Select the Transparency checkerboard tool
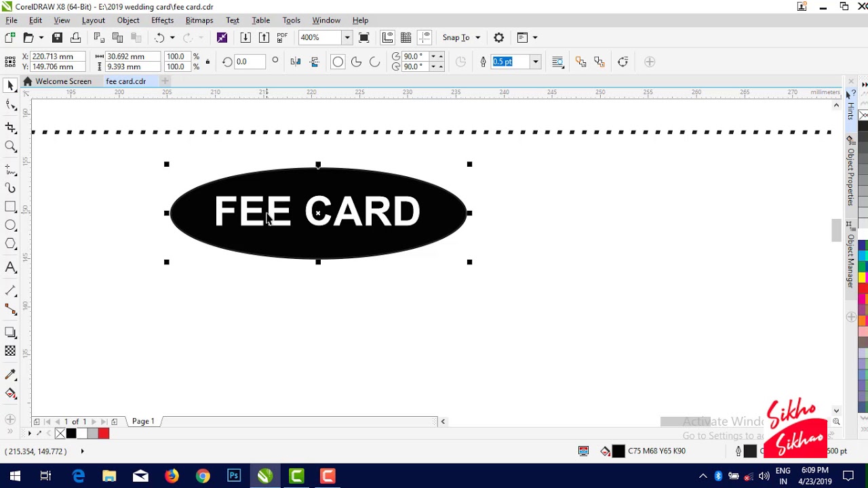868x488 pixels. (10, 351)
